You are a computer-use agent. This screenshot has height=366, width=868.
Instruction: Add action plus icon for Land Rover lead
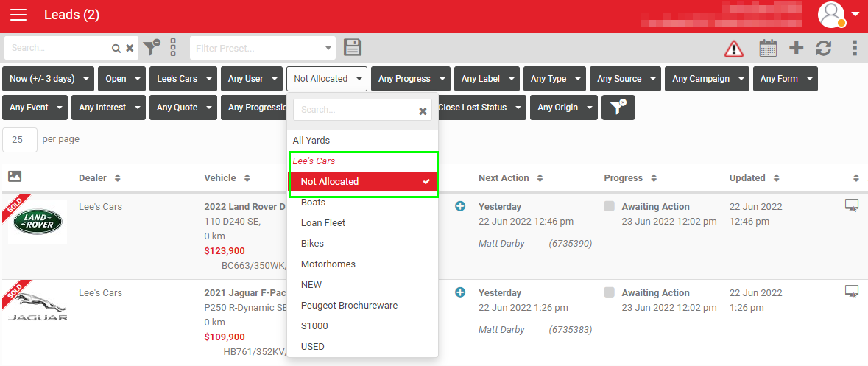coord(460,206)
